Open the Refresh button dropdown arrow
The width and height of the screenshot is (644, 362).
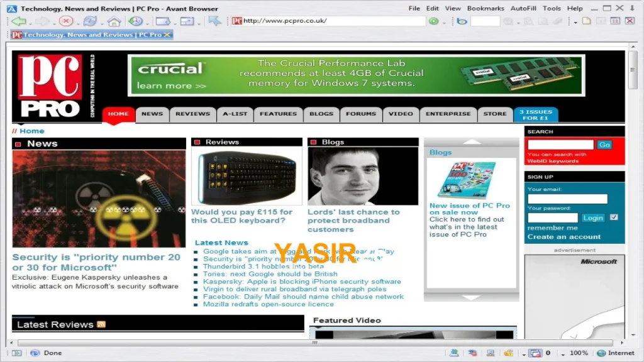[x=102, y=23]
